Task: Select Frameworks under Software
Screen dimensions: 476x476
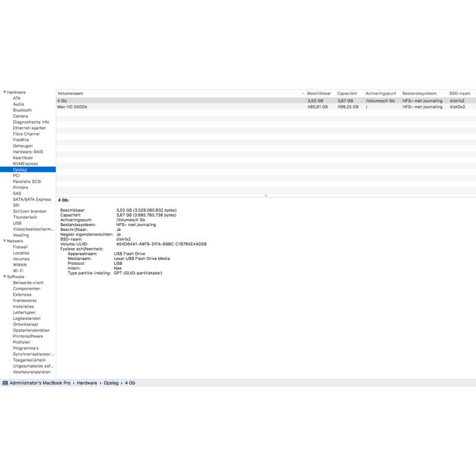Action: coord(24,300)
